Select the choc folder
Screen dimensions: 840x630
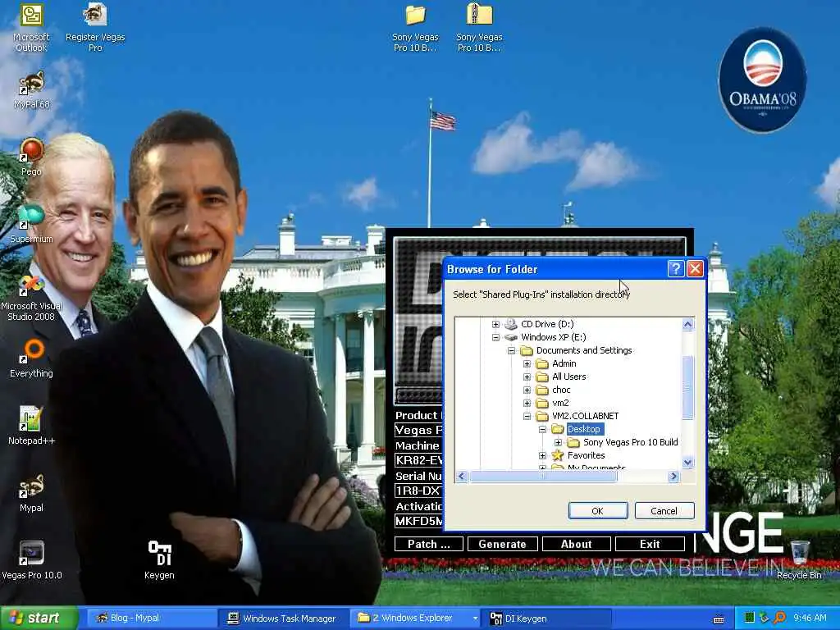click(561, 390)
